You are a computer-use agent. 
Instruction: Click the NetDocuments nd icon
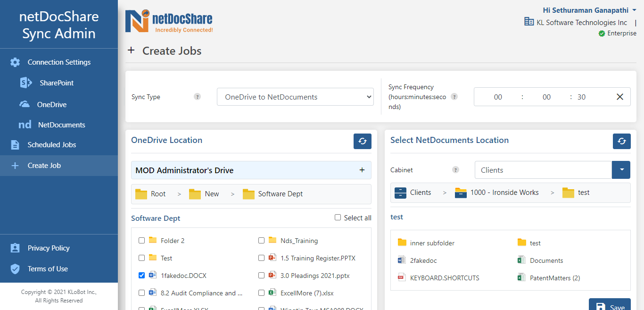25,125
